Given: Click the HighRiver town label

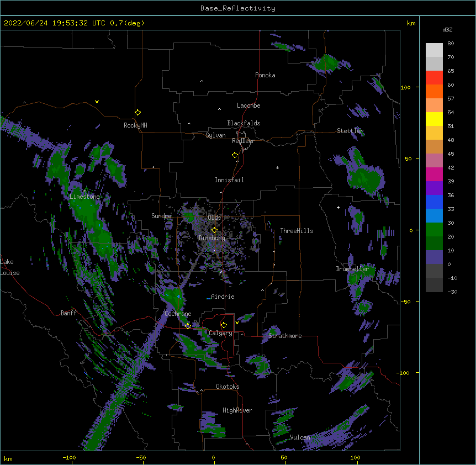Looking at the screenshot, I should [237, 410].
